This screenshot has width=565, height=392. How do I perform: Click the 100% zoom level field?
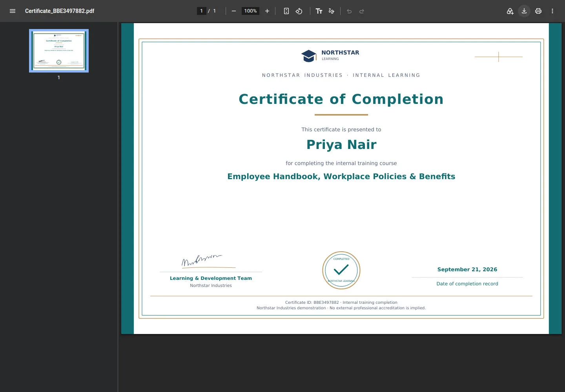pyautogui.click(x=250, y=11)
